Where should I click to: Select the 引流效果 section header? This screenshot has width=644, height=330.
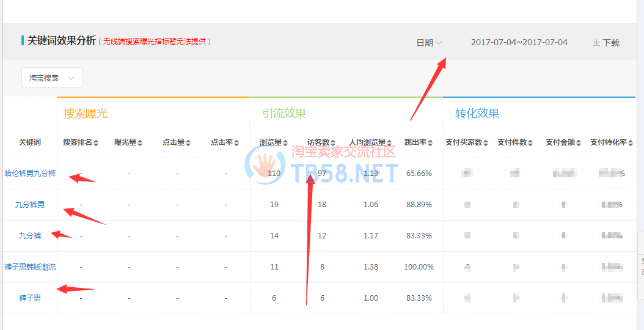[x=284, y=114]
